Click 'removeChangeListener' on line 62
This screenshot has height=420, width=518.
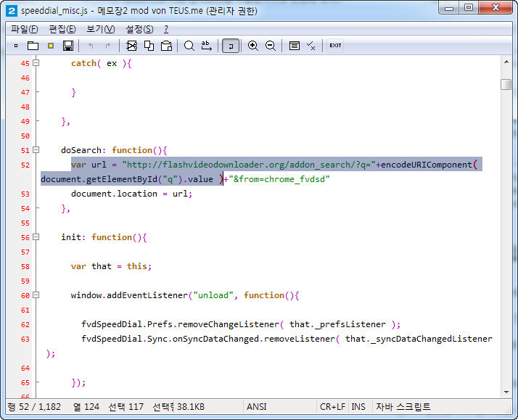coord(229,324)
